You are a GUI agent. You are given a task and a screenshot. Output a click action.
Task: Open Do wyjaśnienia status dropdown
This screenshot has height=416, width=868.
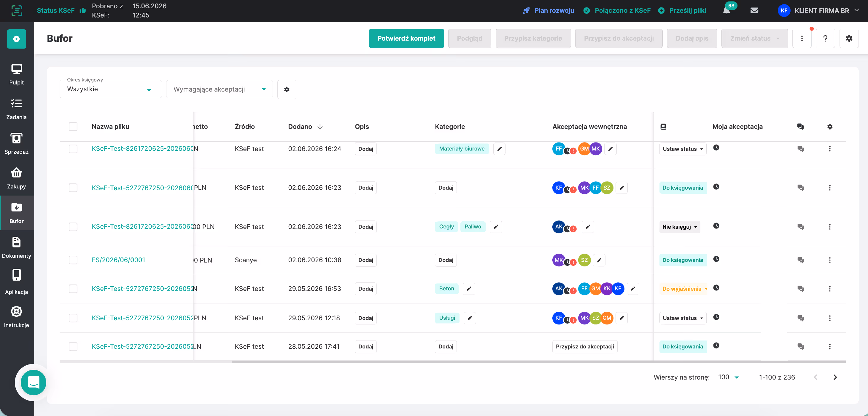(683, 289)
